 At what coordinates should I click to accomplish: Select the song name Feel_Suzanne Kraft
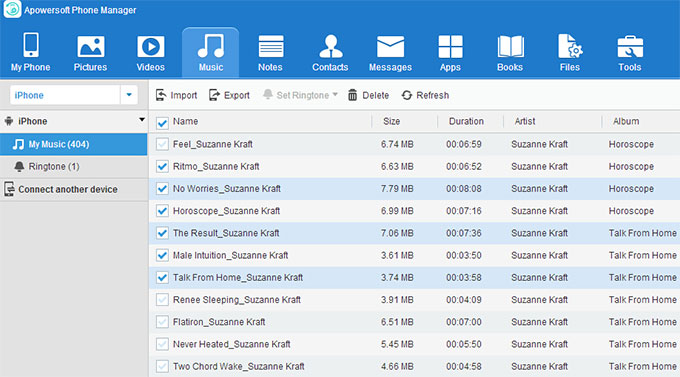coord(212,144)
